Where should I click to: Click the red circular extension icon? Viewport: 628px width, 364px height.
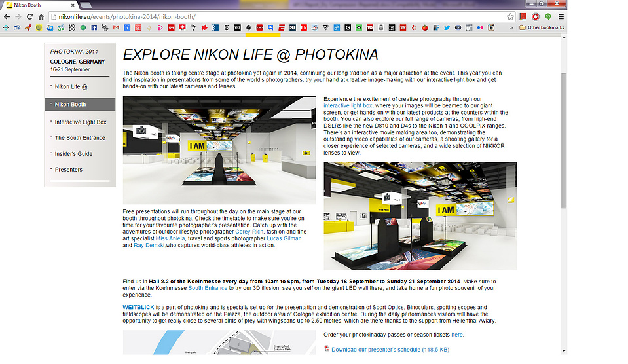535,17
